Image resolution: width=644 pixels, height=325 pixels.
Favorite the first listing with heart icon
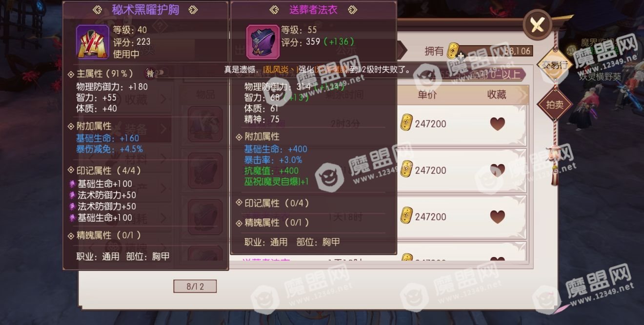(x=497, y=124)
